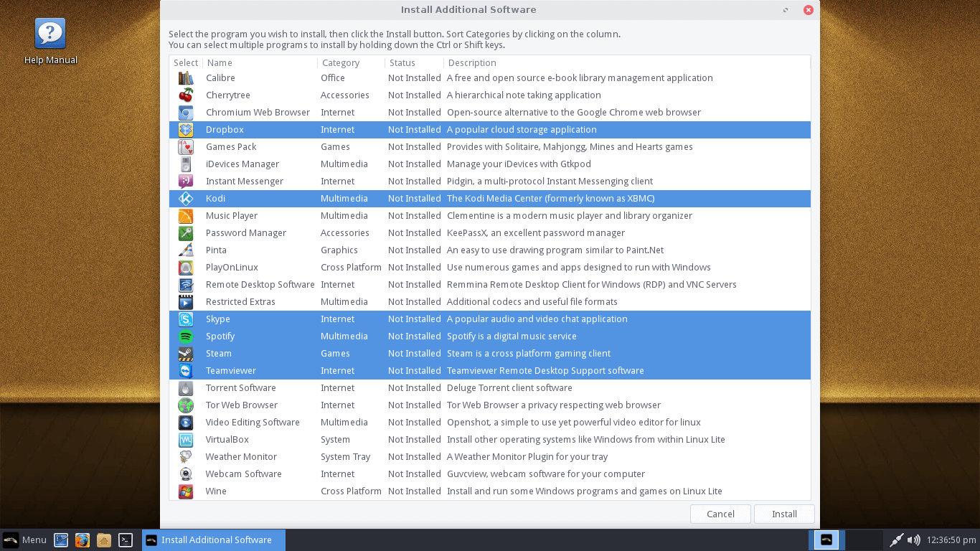Click Install Additional Software taskbar entry
Screen dimensions: 980x551
[x=214, y=540]
